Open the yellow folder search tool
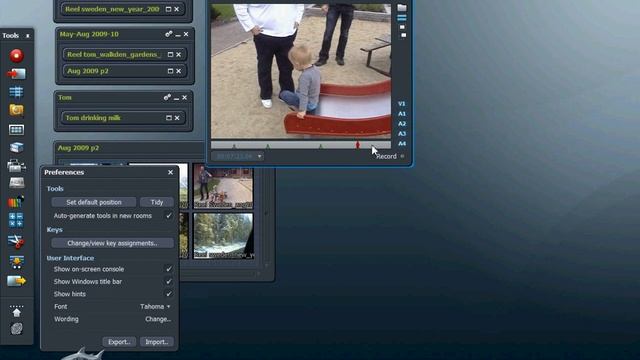Image resolution: width=640 pixels, height=360 pixels. 16,110
